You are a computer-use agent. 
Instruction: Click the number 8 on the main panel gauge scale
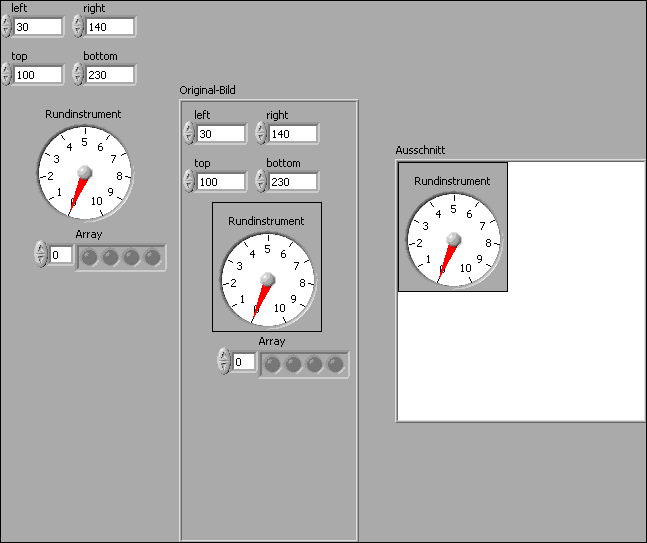point(119,176)
